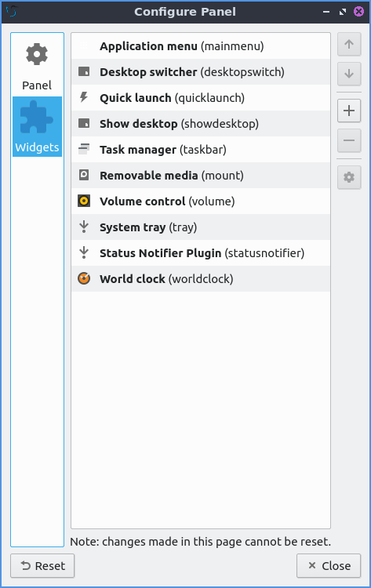Select the System tray (tray) row
This screenshot has height=588, width=371.
pyautogui.click(x=201, y=227)
